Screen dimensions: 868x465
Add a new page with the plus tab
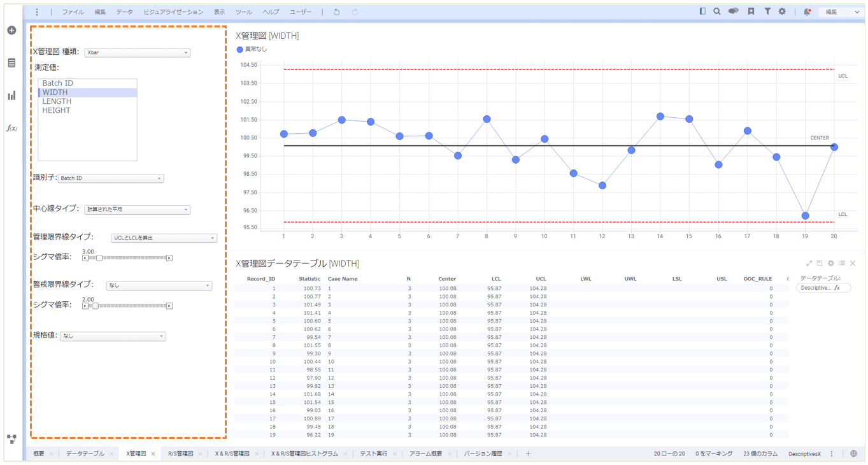coord(528,454)
